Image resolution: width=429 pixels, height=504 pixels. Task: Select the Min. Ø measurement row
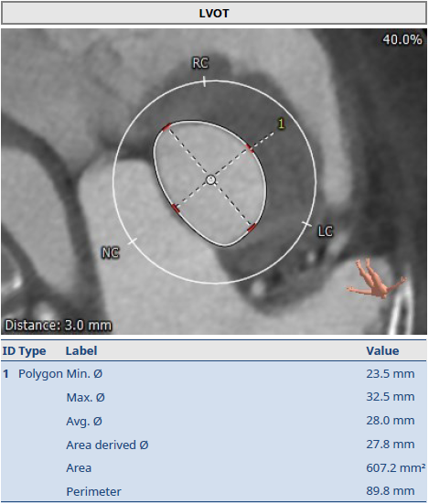tap(214, 374)
